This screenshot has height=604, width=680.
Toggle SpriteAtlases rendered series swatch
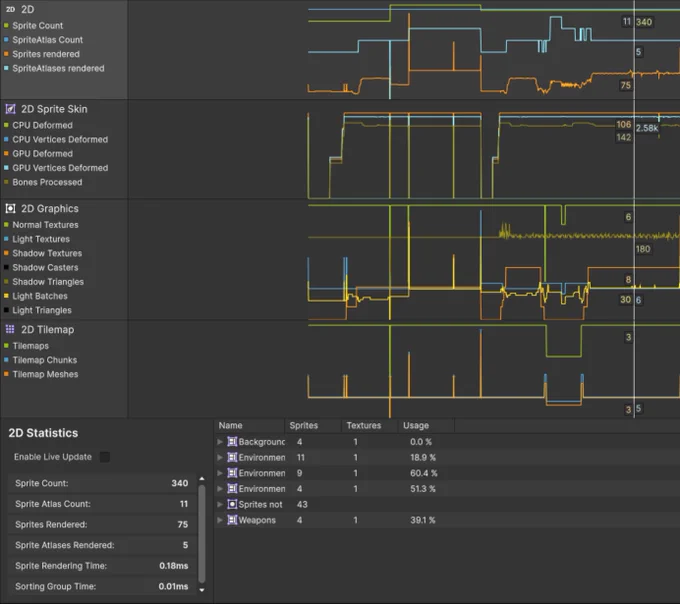6,69
